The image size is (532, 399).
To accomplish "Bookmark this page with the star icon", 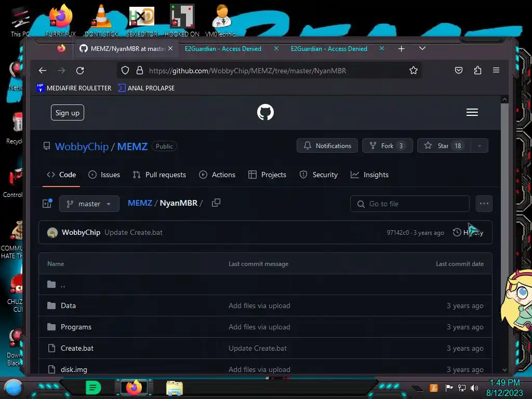I will (x=413, y=71).
